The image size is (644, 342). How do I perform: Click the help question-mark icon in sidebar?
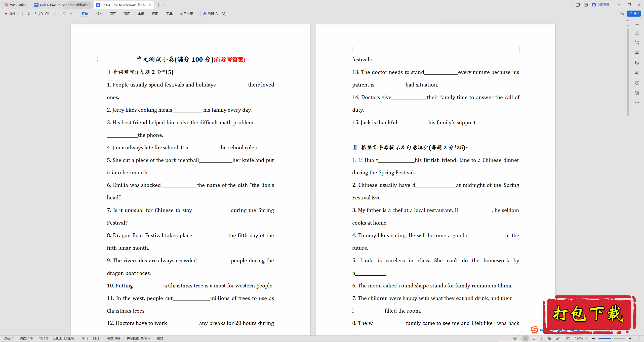pyautogui.click(x=637, y=83)
